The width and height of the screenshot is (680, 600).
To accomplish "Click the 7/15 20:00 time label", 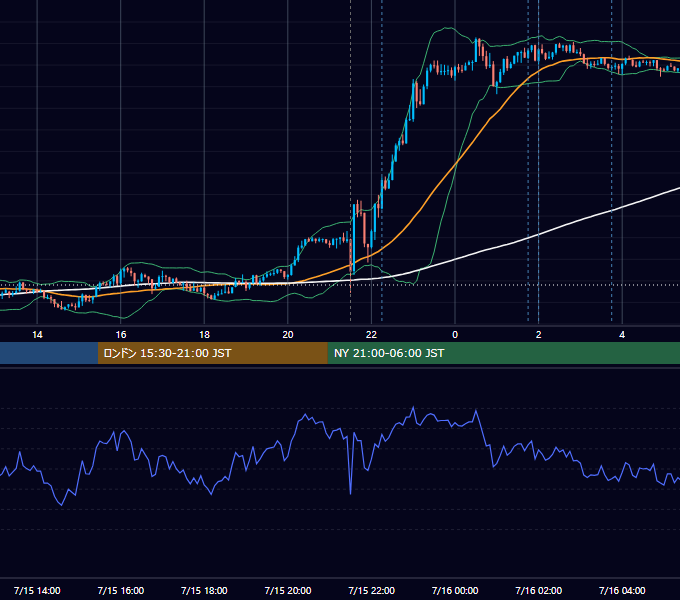I will pyautogui.click(x=288, y=590).
